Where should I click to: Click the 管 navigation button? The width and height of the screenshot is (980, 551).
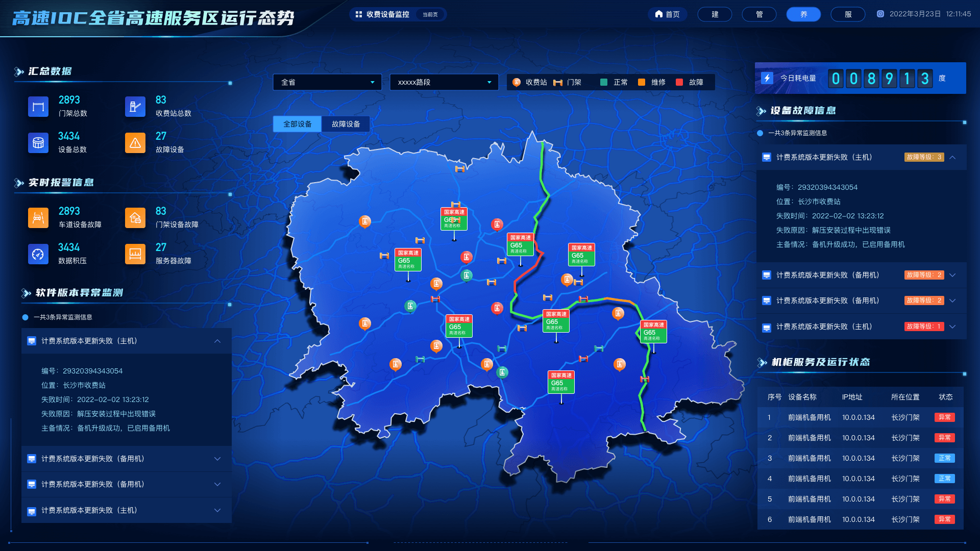click(759, 14)
